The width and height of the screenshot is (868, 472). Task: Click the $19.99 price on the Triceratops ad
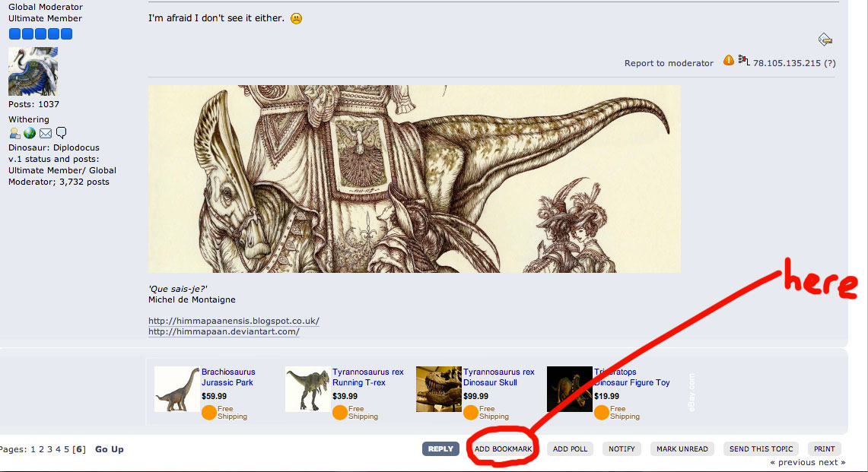(607, 396)
